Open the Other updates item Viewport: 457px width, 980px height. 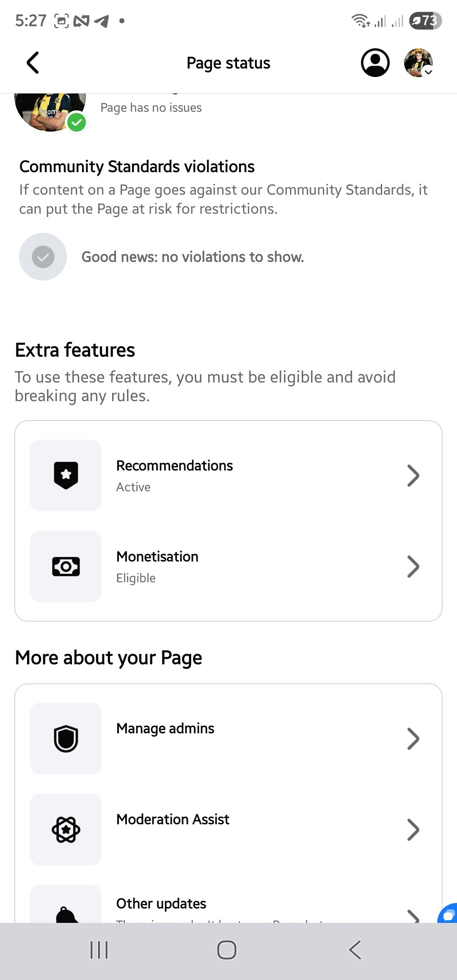pos(161,904)
